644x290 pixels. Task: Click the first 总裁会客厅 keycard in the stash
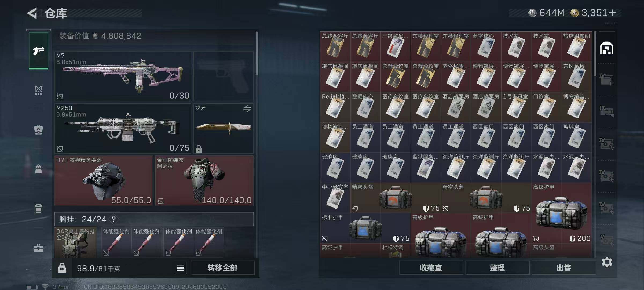tap(335, 46)
